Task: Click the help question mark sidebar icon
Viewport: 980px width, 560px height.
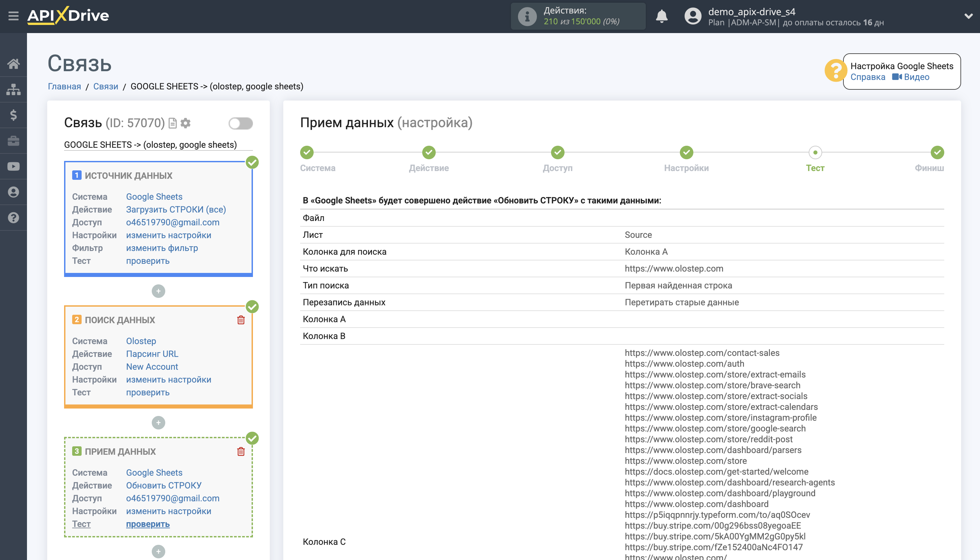Action: 14,218
